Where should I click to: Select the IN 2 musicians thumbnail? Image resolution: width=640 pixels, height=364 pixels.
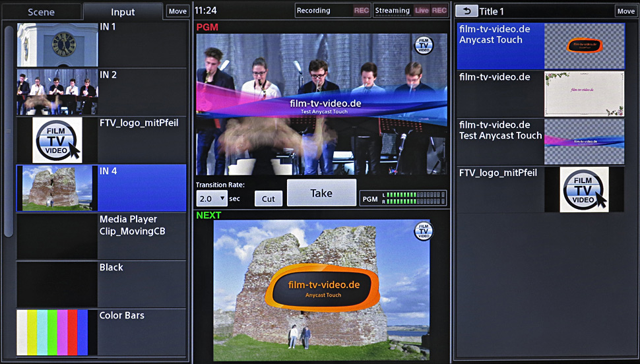[x=57, y=93]
